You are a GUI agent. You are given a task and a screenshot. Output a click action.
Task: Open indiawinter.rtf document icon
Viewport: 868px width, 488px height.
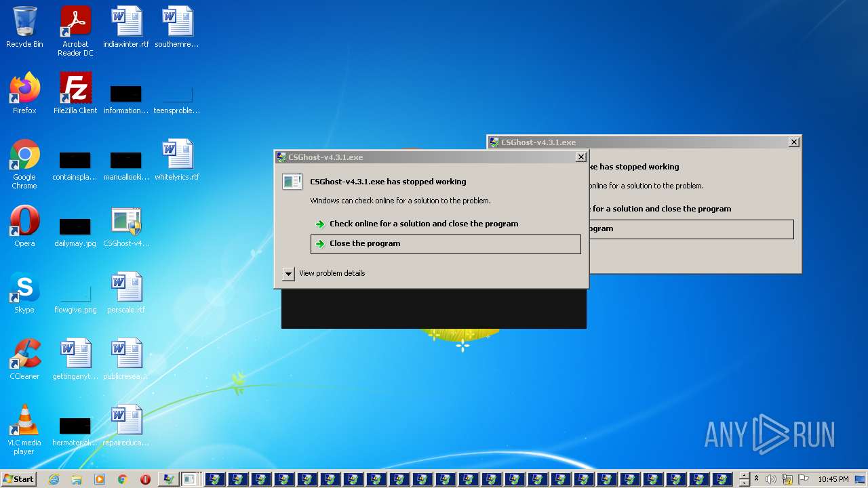point(126,28)
